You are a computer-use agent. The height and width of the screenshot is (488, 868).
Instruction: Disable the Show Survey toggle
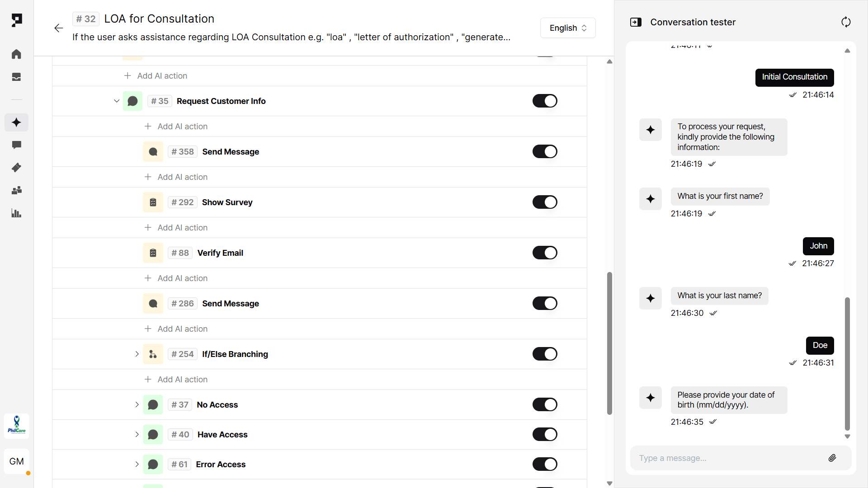pyautogui.click(x=545, y=202)
